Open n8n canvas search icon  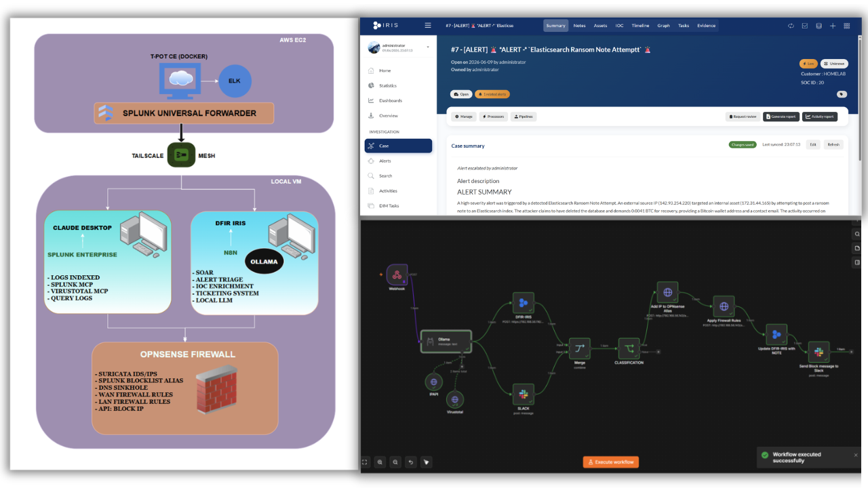(x=857, y=235)
